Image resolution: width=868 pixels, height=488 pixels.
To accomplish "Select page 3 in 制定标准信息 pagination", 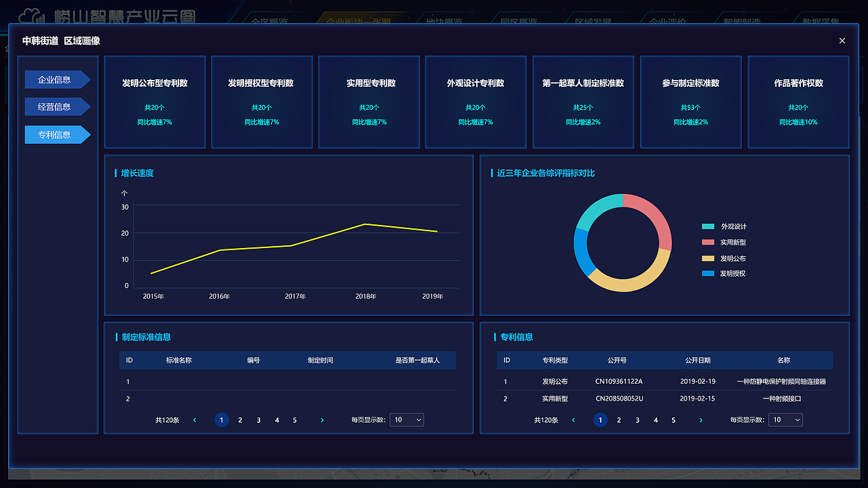I will (258, 420).
